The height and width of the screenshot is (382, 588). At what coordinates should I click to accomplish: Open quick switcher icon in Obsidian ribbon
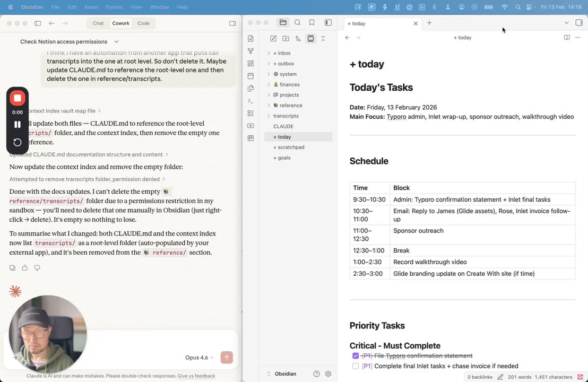coord(251,39)
